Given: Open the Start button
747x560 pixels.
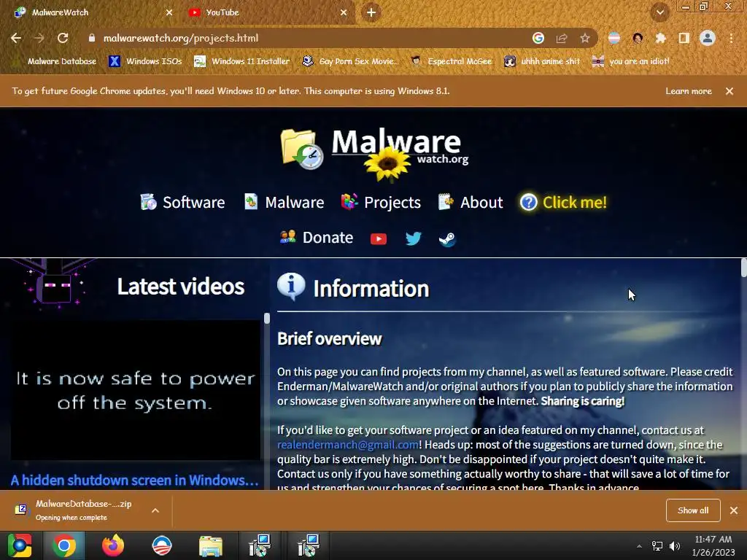Looking at the screenshot, I should click(20, 545).
